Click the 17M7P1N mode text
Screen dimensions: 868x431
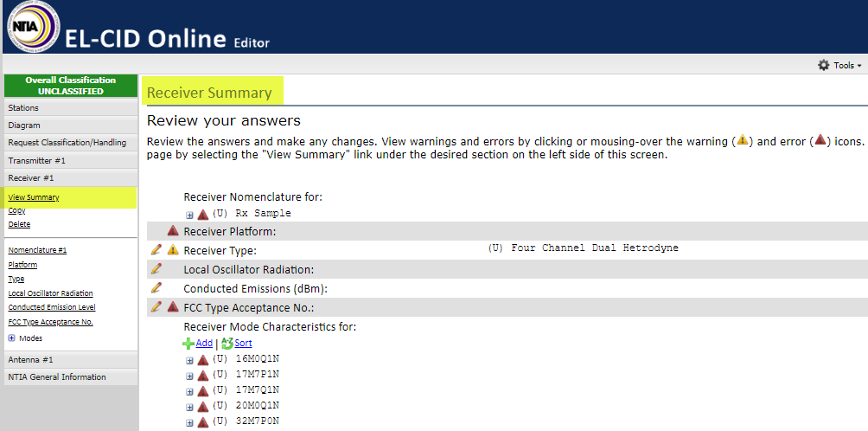pos(257,375)
